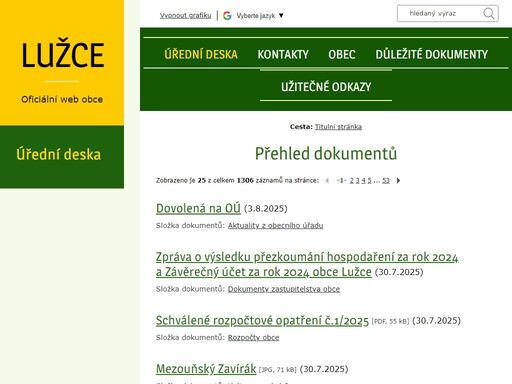Image resolution: width=512 pixels, height=384 pixels.
Task: Click the Titulní stránka breadcrumb link
Action: [x=338, y=127]
